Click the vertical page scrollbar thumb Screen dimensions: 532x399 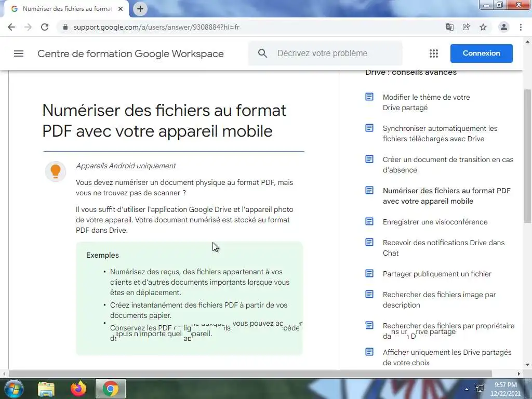(527, 156)
